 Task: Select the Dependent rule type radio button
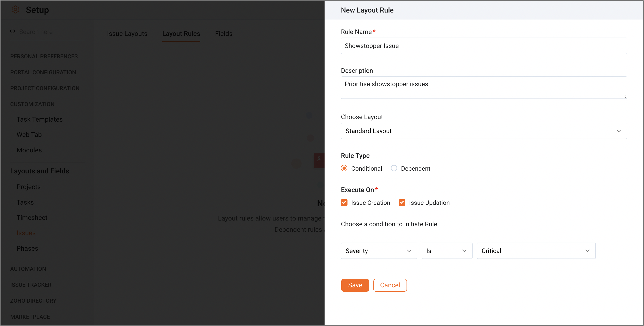click(x=394, y=168)
